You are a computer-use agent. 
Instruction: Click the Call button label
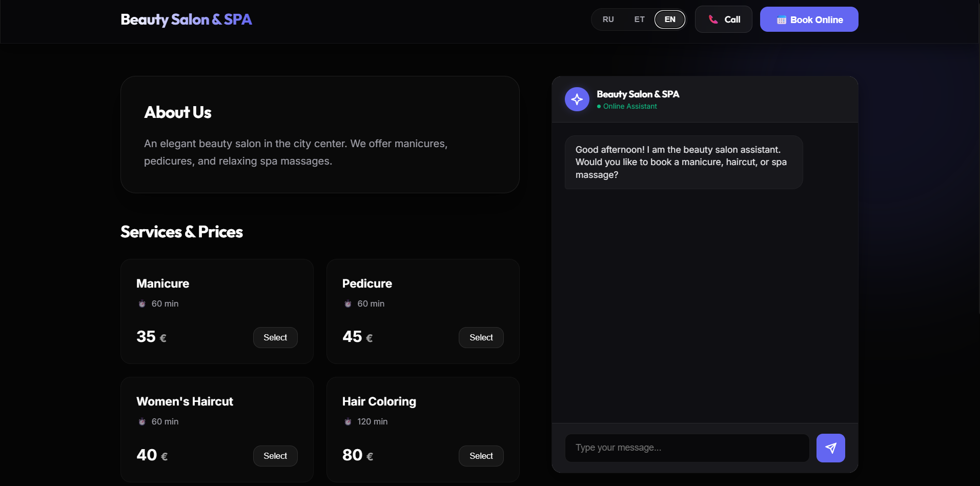tap(732, 19)
